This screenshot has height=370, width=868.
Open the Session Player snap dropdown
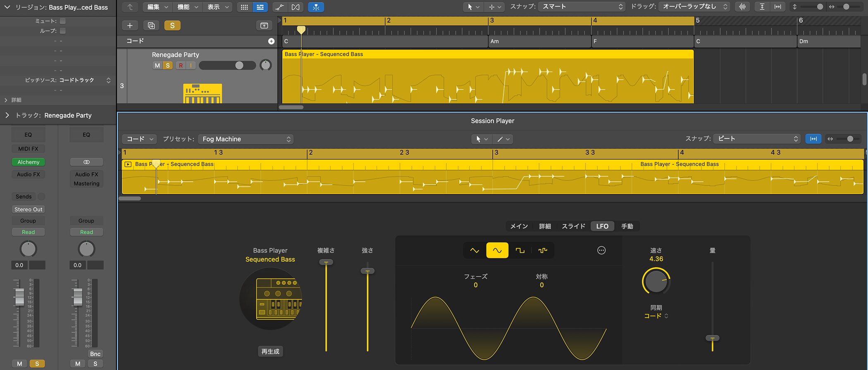pyautogui.click(x=757, y=139)
